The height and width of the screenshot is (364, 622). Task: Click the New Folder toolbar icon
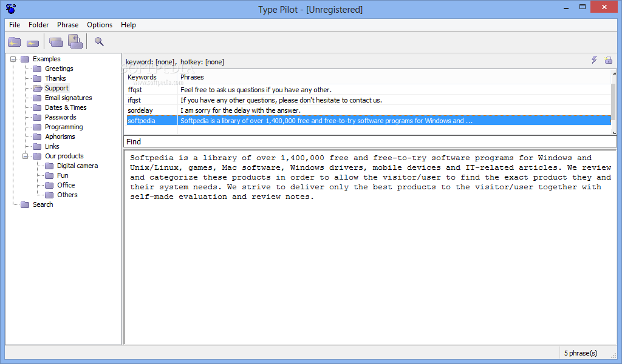pos(15,42)
